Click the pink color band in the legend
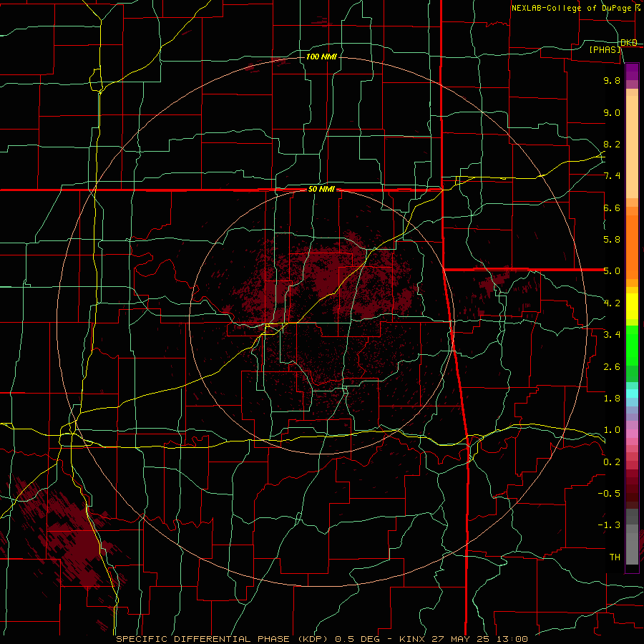 pyautogui.click(x=632, y=434)
